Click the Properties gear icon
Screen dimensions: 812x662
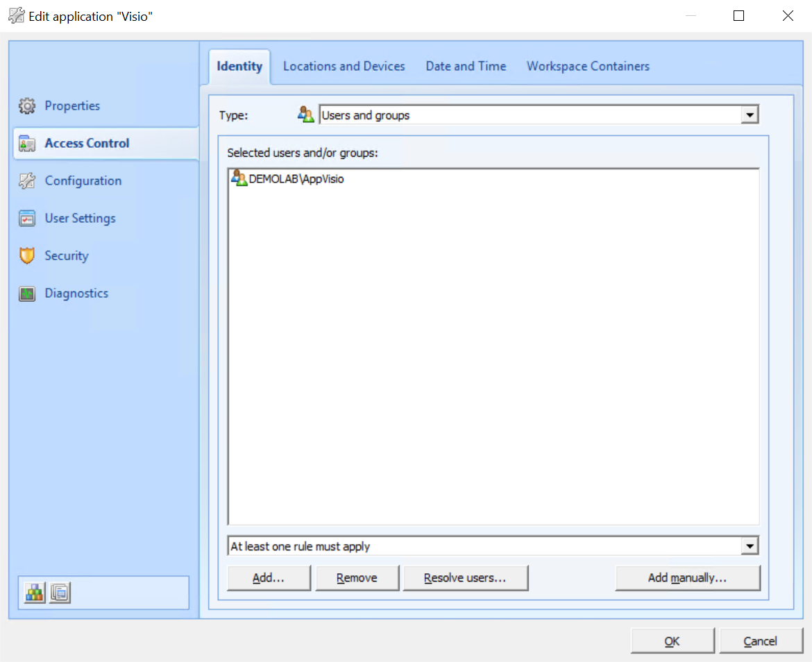[27, 105]
